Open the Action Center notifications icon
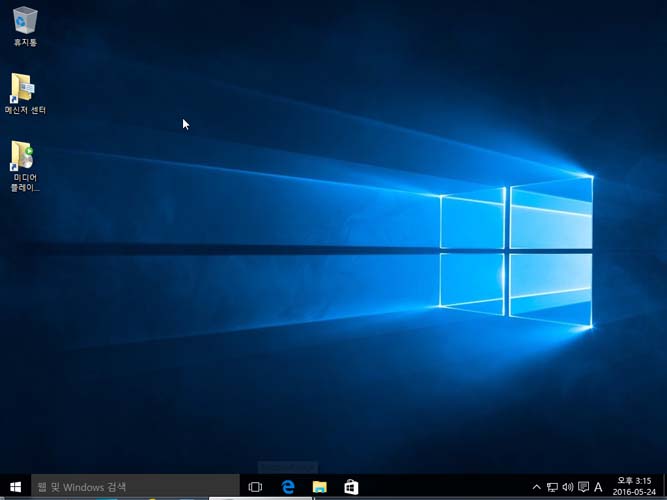Screen dimensions: 667x500 click(583, 487)
